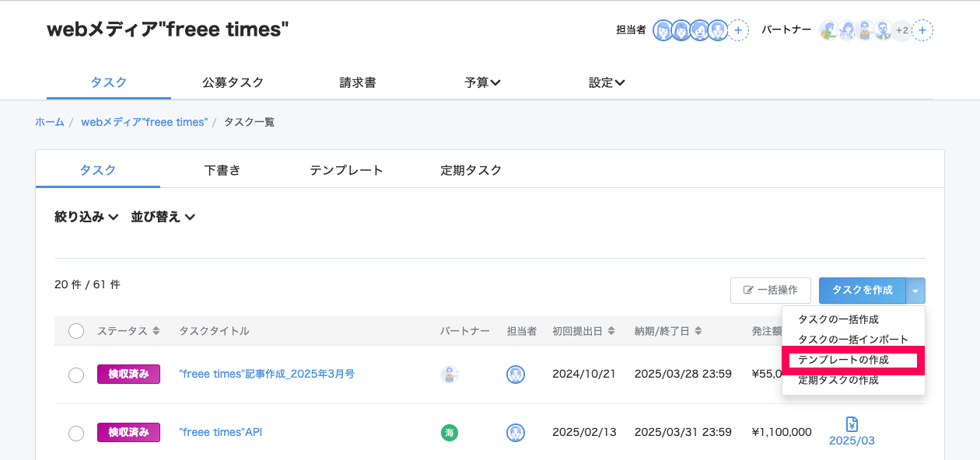Click the パートナー column header
Image resolution: width=980 pixels, height=460 pixels.
(x=465, y=331)
